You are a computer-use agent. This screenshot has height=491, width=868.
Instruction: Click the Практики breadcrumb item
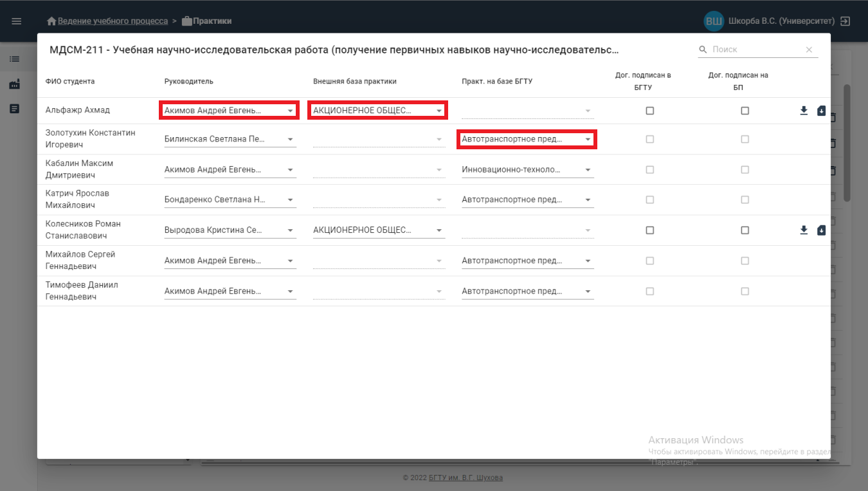(212, 21)
